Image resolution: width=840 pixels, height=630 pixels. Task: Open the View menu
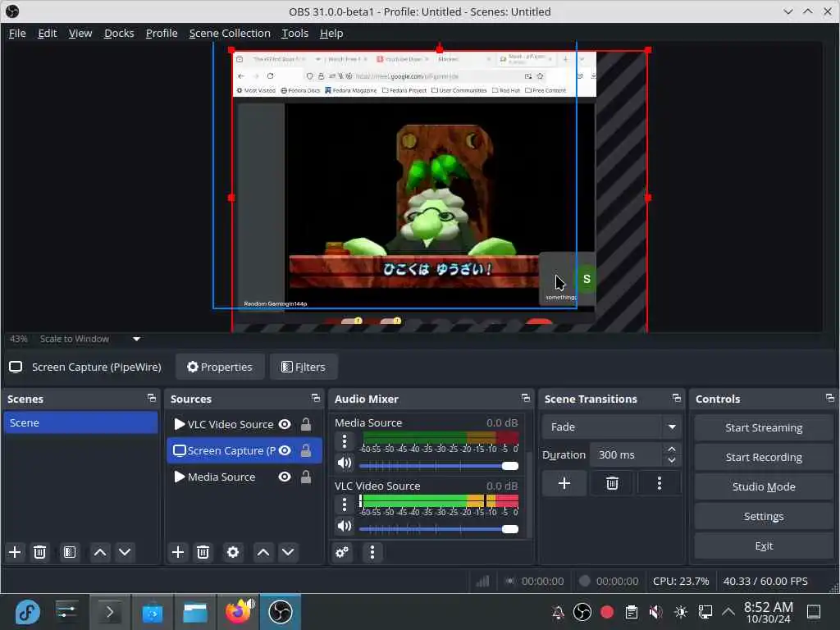pos(80,33)
